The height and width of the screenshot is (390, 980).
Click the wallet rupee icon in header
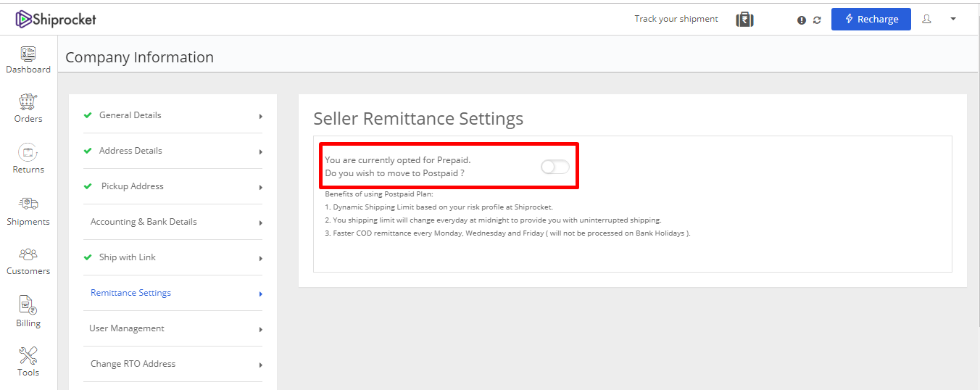click(744, 20)
